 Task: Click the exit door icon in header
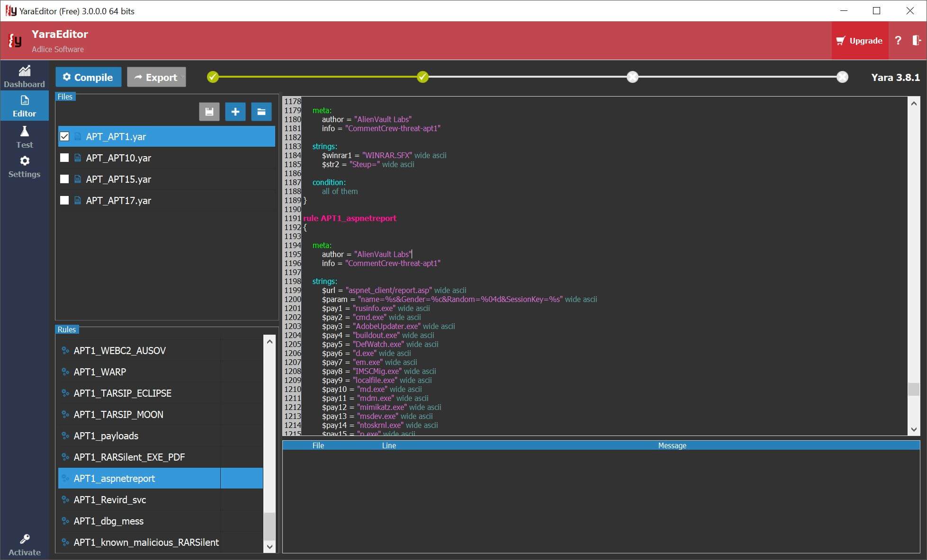click(916, 41)
